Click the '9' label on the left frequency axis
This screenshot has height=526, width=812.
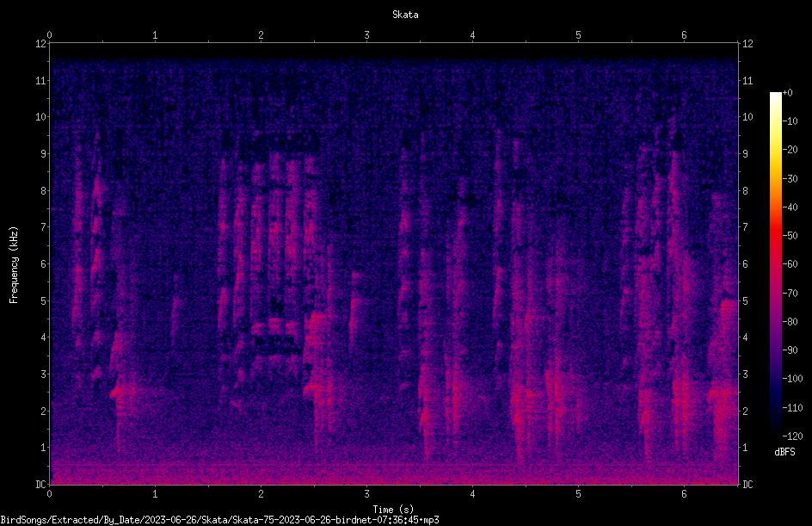tap(43, 154)
